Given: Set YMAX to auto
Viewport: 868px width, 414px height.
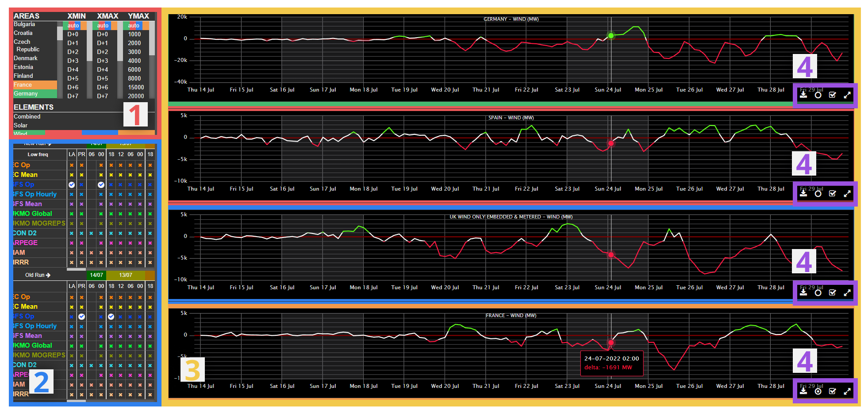Looking at the screenshot, I should (134, 25).
